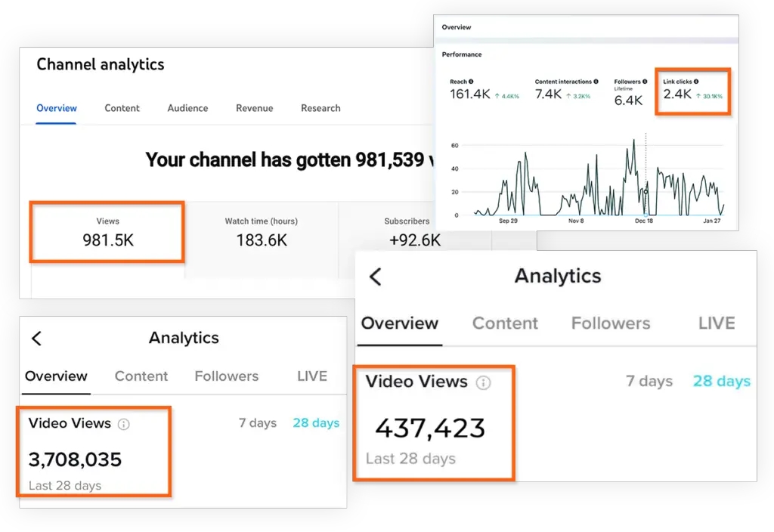This screenshot has height=532, width=774.
Task: Switch to the Audience tab
Action: tap(187, 108)
